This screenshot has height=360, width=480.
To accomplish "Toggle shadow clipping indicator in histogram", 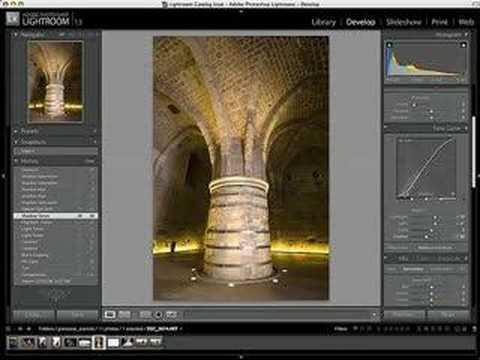I will (389, 45).
